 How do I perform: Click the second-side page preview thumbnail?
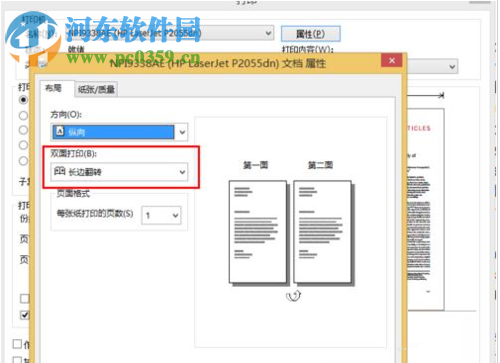tap(323, 232)
